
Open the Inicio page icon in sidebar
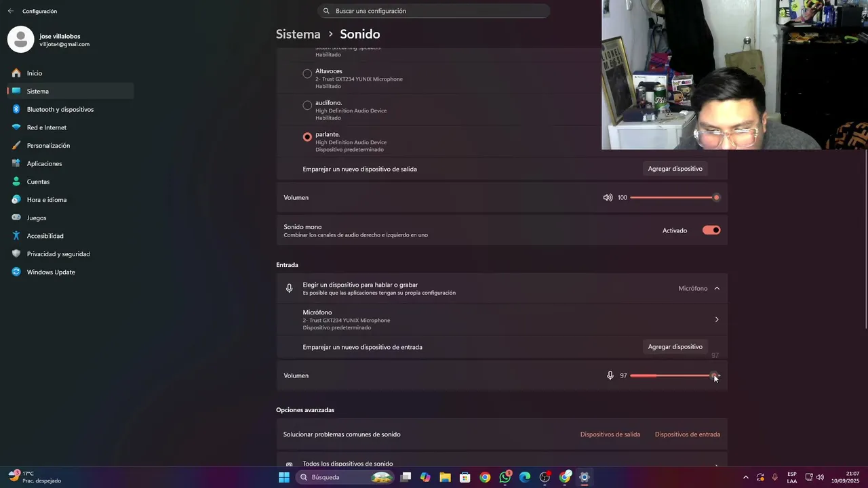pyautogui.click(x=16, y=73)
